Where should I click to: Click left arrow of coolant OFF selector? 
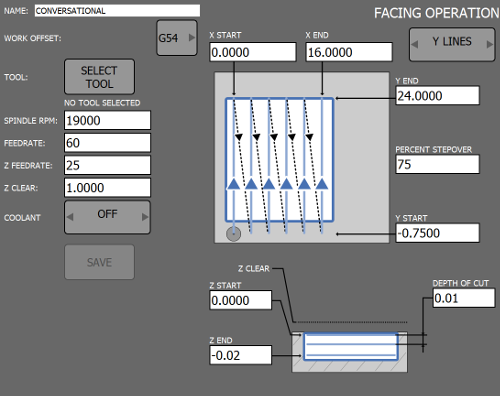click(x=70, y=217)
